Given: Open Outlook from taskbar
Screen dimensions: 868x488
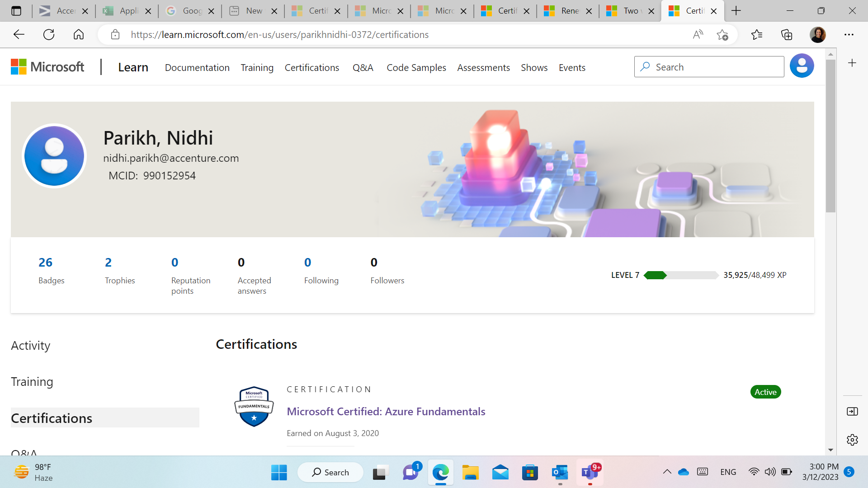Looking at the screenshot, I should [x=560, y=473].
